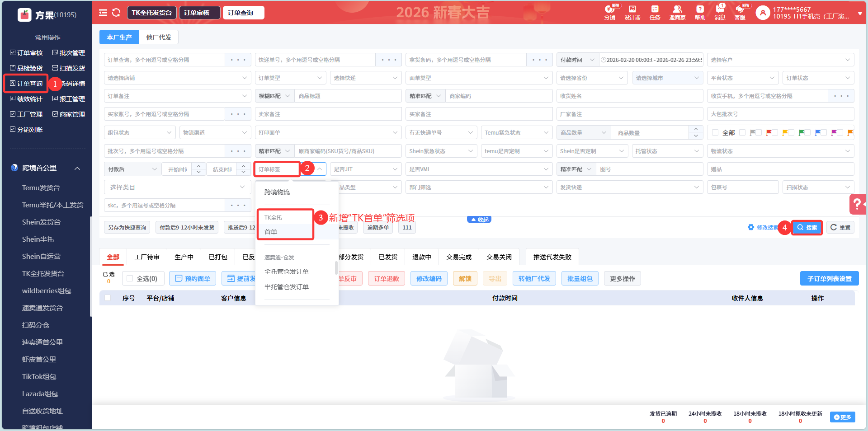The image size is (868, 431).
Task: Check the 全部 flags checkbox
Action: coord(715,132)
